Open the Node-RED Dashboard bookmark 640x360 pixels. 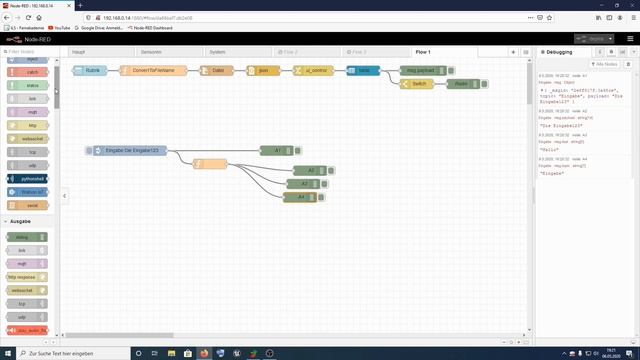(x=150, y=28)
